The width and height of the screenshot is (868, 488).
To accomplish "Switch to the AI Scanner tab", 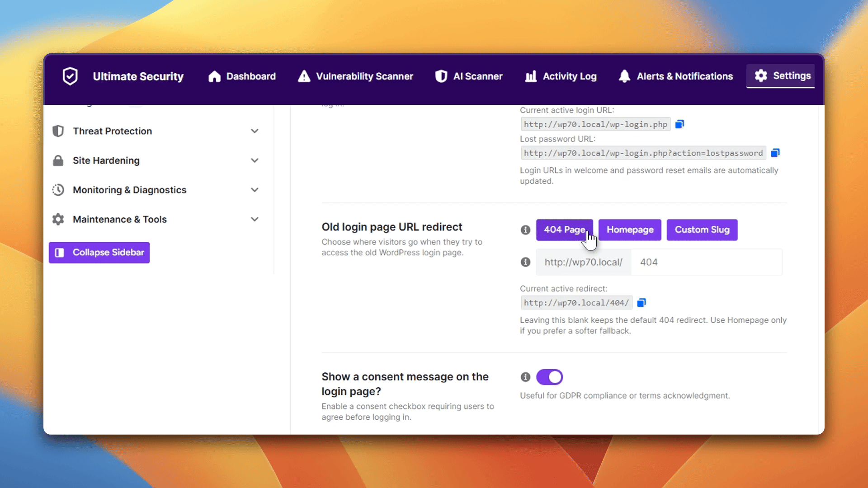I will pos(469,76).
